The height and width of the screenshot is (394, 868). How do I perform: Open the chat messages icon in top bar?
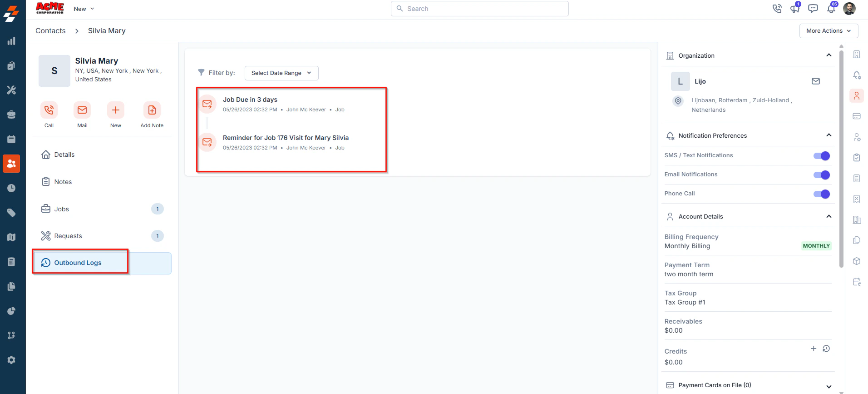coord(813,9)
